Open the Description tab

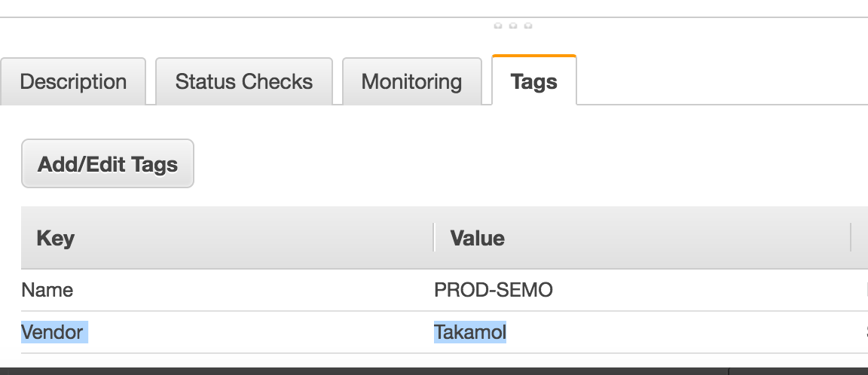point(73,81)
